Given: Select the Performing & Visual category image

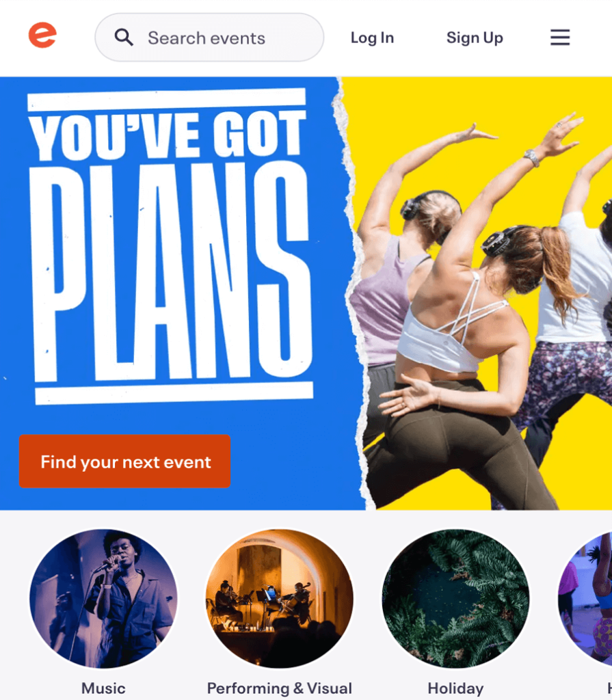Looking at the screenshot, I should tap(279, 599).
